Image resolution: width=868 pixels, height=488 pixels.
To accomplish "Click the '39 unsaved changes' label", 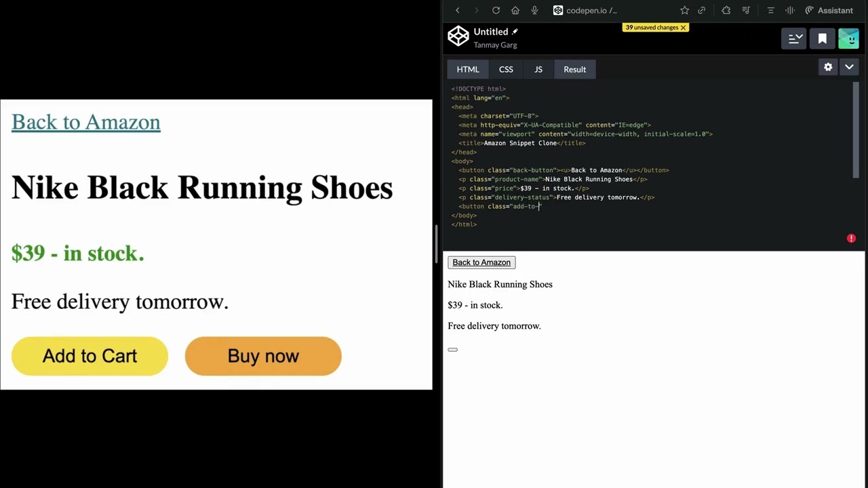I will pos(652,27).
